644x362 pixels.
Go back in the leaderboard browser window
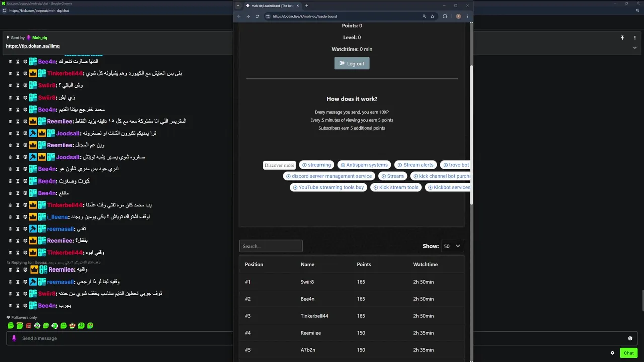(239, 16)
